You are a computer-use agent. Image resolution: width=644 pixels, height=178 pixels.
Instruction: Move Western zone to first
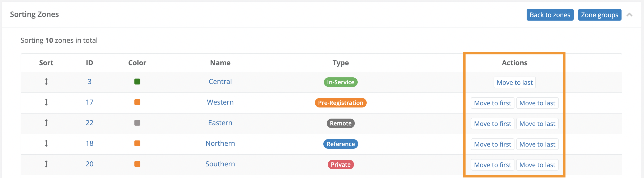(x=493, y=103)
